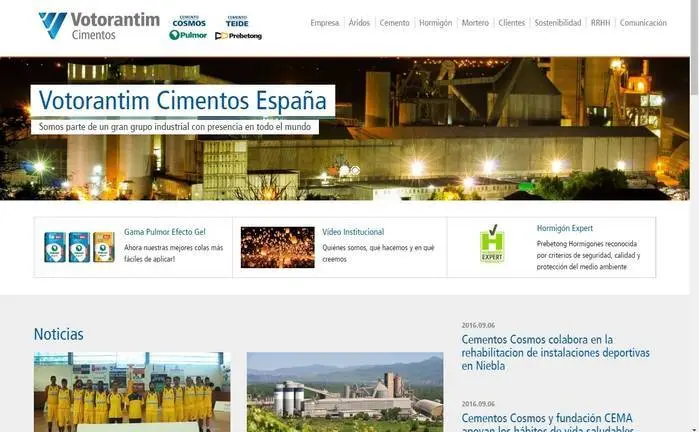Screen dimensions: 699x432
Task: Open the Empresa menu
Action: 325,23
